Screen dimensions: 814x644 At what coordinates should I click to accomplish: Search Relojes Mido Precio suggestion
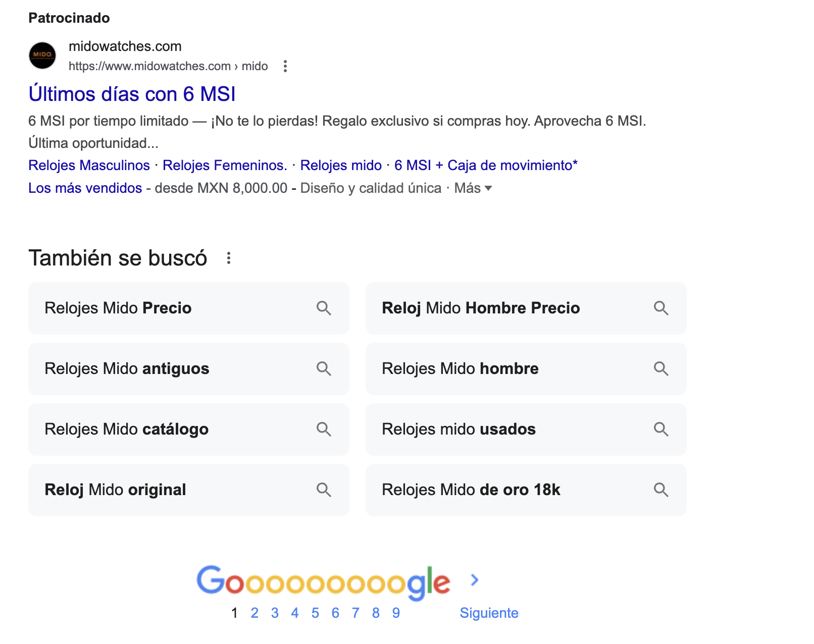click(x=189, y=308)
